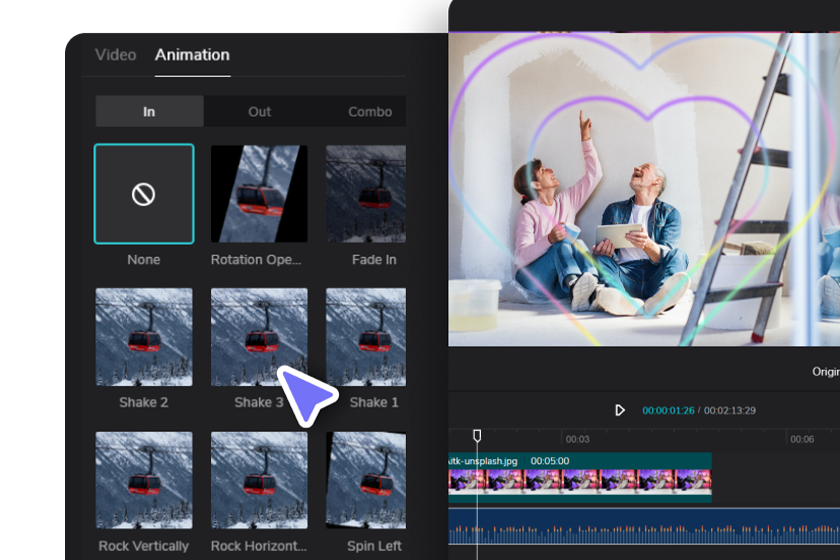
Task: Choose the Fade In animation
Action: 366,194
